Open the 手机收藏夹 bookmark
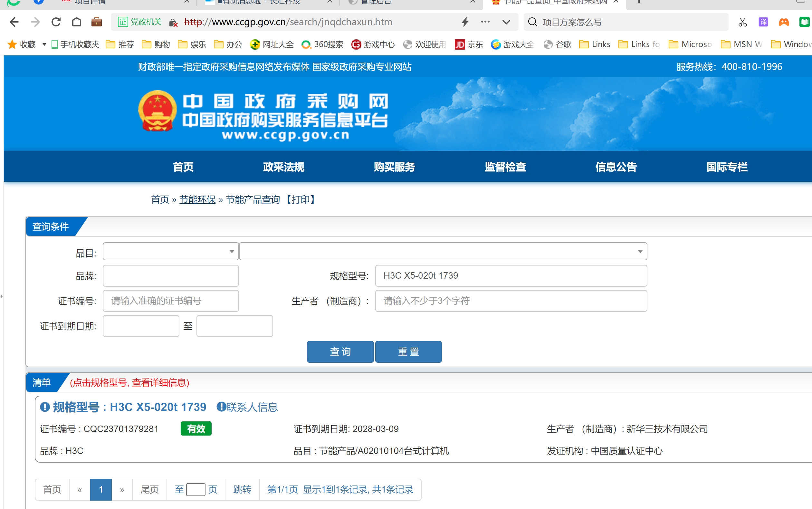 (75, 44)
